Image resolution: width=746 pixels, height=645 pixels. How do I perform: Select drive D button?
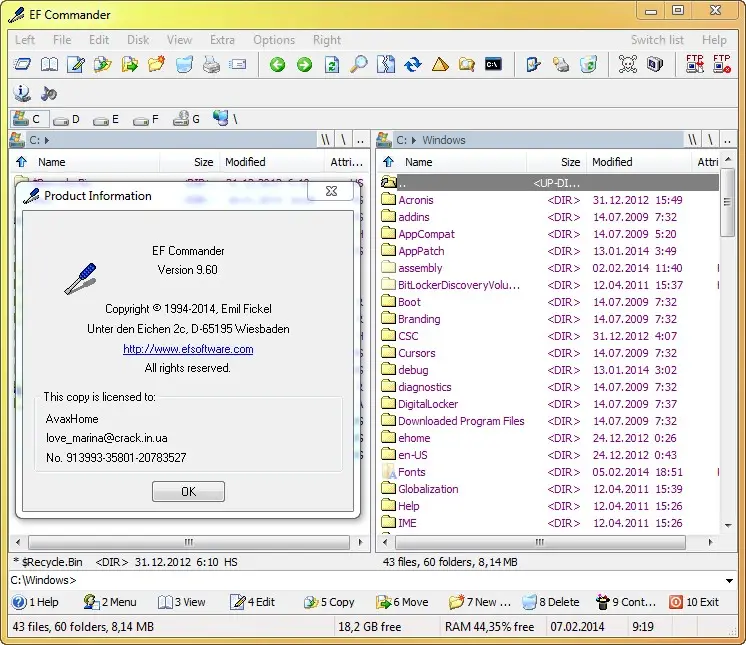click(66, 119)
